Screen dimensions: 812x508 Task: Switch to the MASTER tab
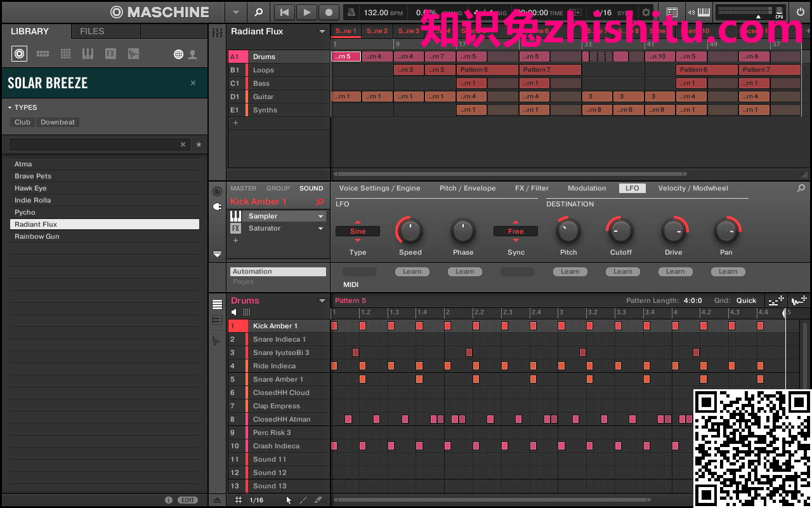coord(244,189)
